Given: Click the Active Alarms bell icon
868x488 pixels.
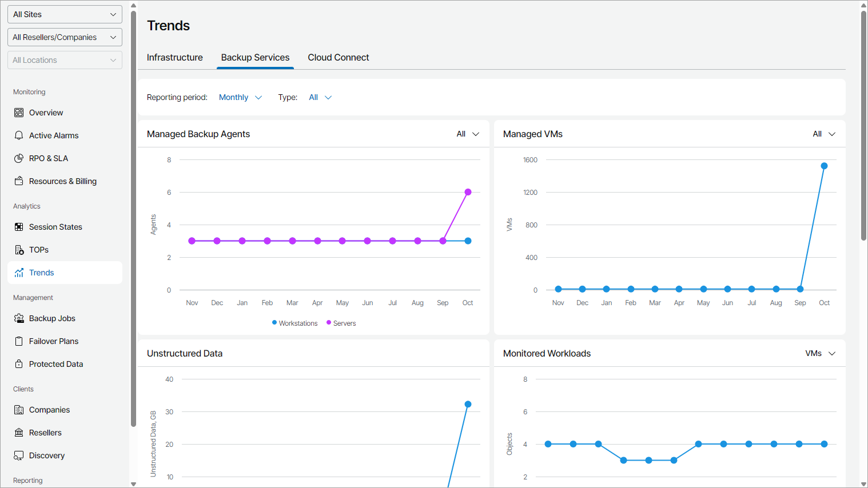Looking at the screenshot, I should tap(19, 135).
